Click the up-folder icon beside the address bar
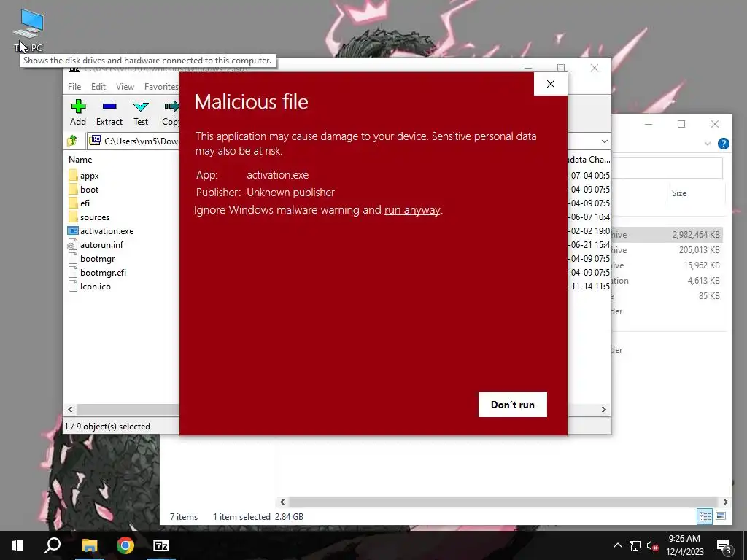The image size is (747, 560). pyautogui.click(x=72, y=141)
